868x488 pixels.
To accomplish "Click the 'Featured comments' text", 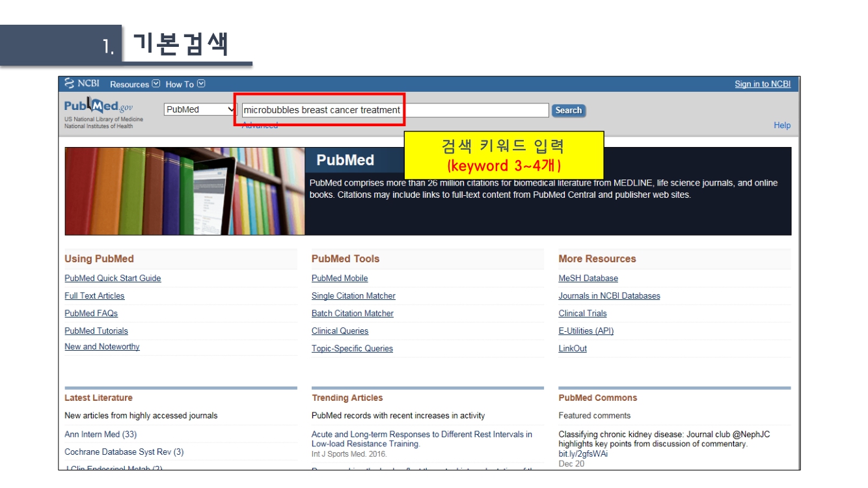I will [x=595, y=416].
